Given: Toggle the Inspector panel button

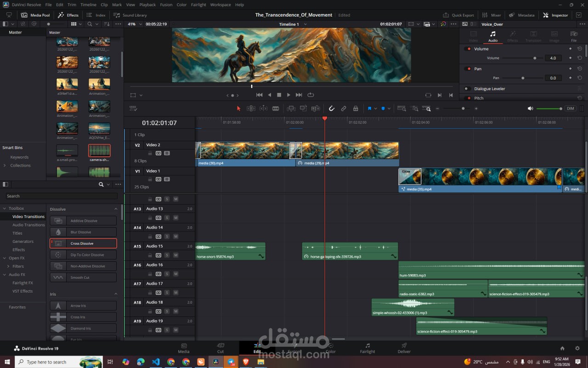Looking at the screenshot, I should coord(555,15).
